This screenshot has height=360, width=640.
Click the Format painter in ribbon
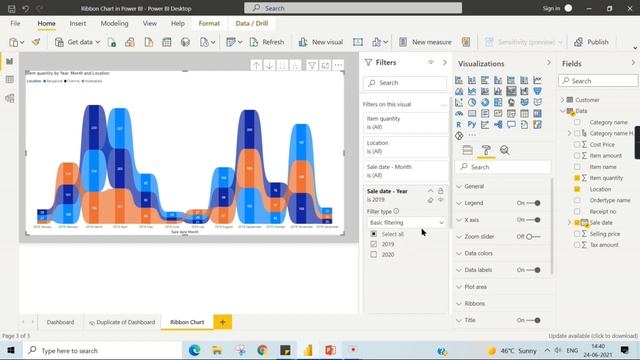point(36,42)
